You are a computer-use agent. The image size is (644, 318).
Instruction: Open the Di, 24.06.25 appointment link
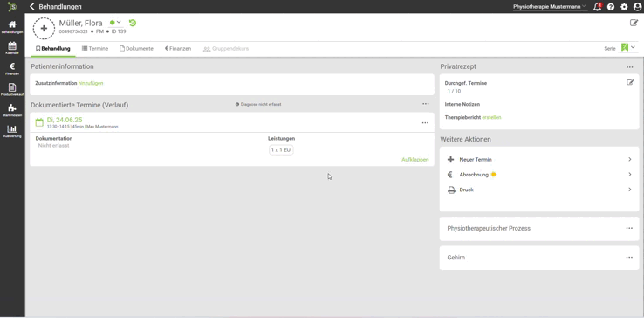tap(65, 120)
